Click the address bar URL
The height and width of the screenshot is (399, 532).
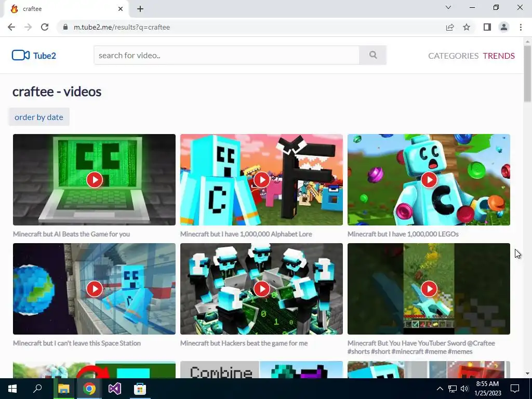point(122,27)
